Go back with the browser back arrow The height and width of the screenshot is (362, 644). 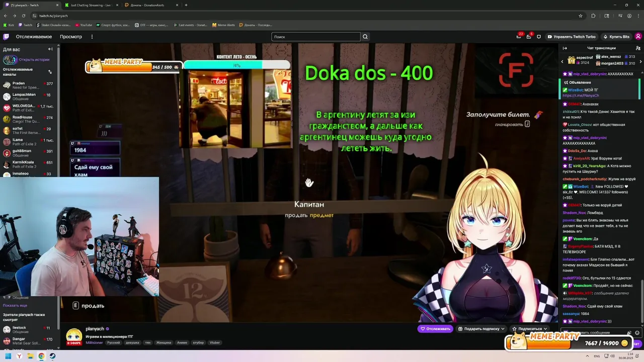[x=6, y=16]
